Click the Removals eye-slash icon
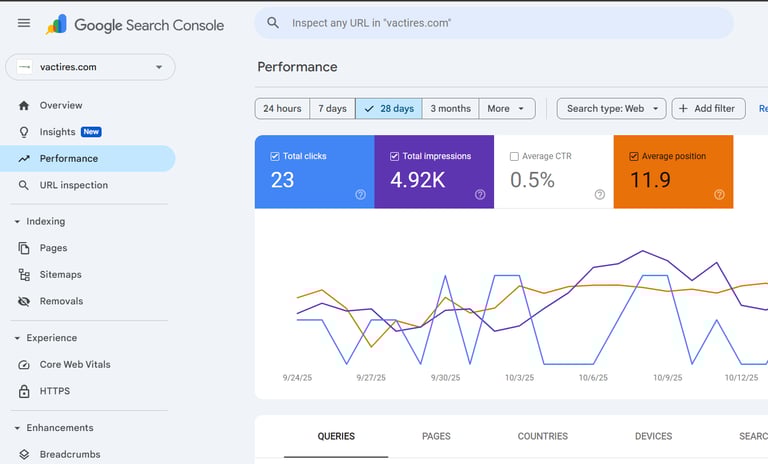The image size is (768, 464). 24,301
